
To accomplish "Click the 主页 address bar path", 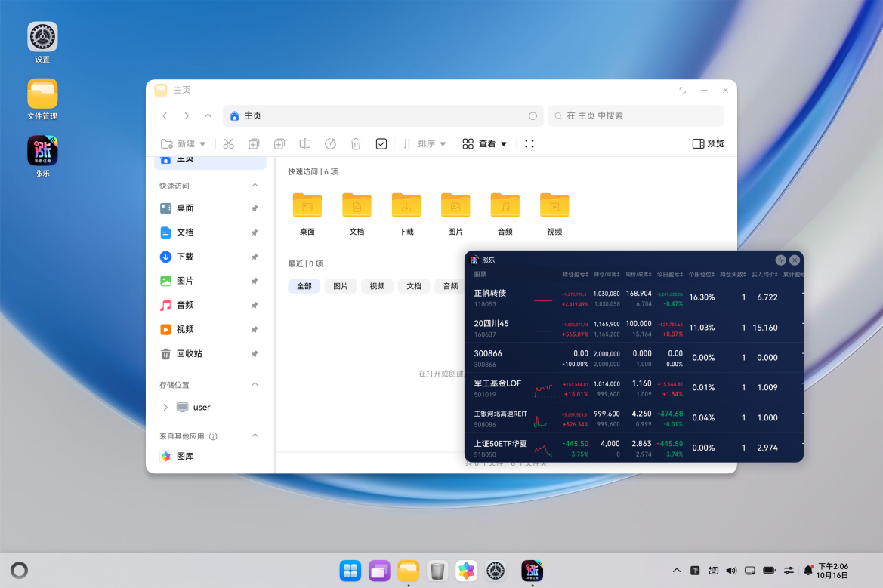I will coord(383,116).
